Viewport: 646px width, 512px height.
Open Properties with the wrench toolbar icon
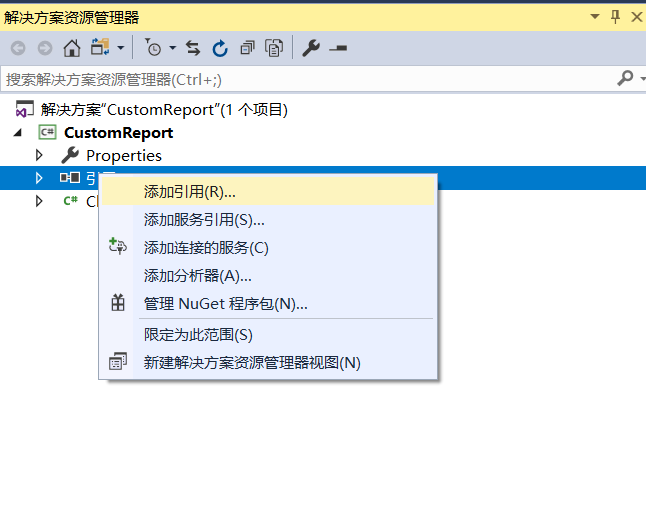click(311, 48)
